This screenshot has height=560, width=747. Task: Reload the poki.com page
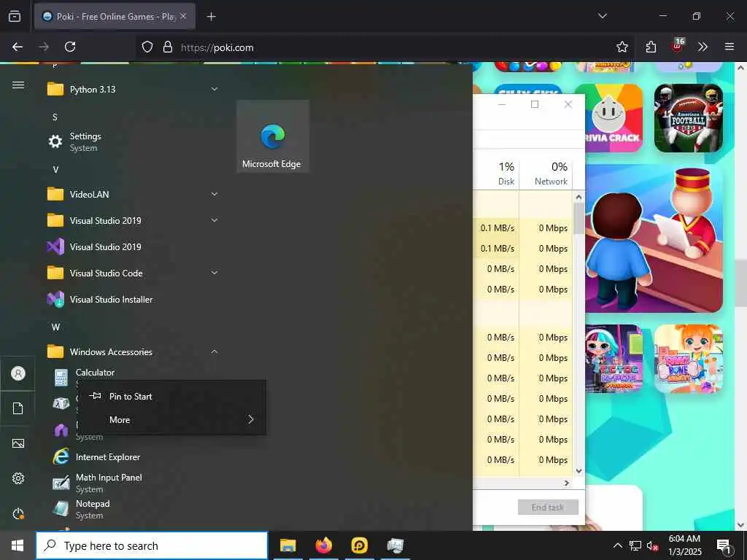70,47
